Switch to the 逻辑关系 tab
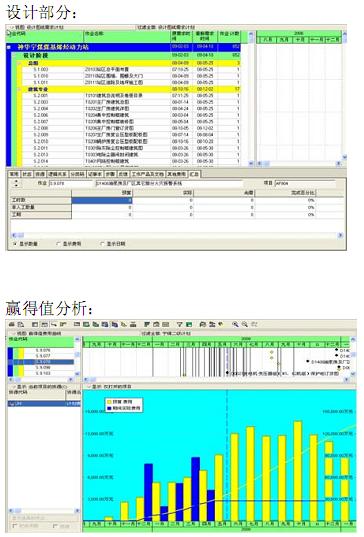Screen dimensions: 364x537 tap(58, 174)
